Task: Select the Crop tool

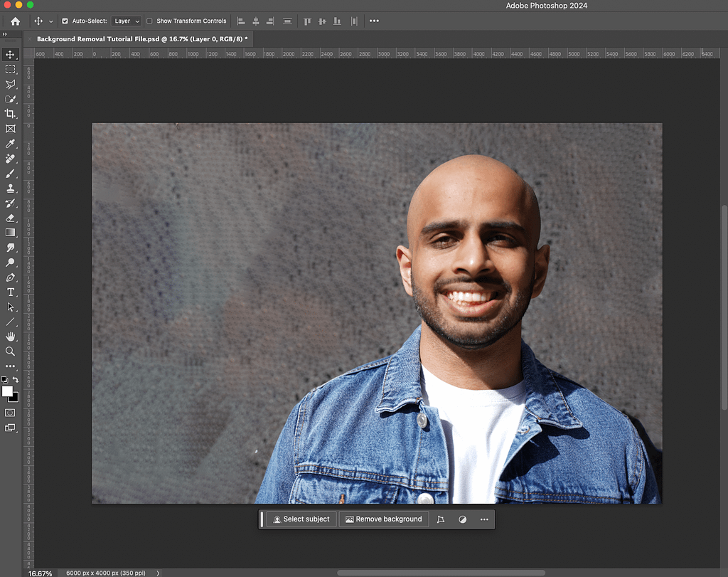Action: pyautogui.click(x=10, y=114)
